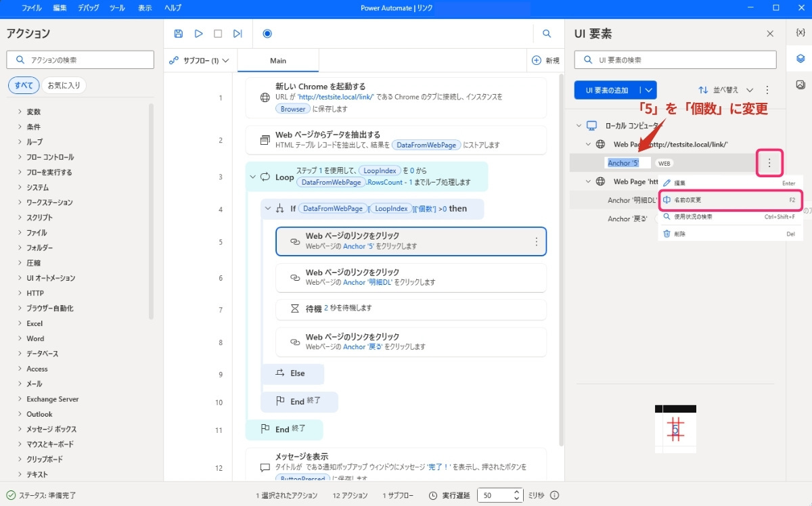Open the デバッグ menu
This screenshot has width=812, height=506.
pos(88,8)
